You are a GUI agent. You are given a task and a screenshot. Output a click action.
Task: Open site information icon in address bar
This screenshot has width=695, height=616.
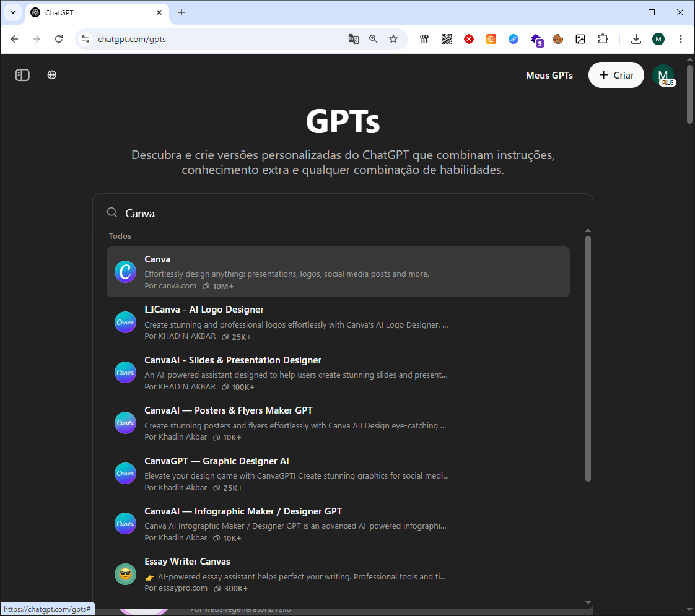click(x=85, y=39)
